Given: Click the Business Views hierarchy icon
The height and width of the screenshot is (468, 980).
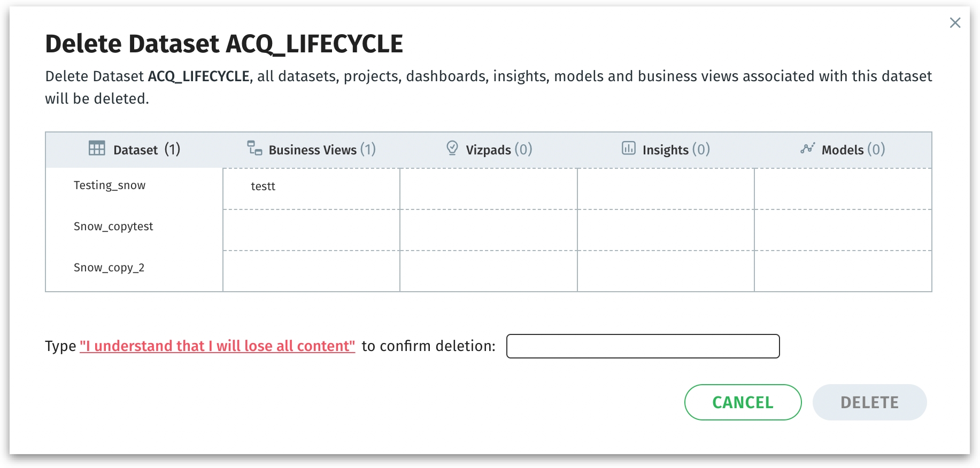Looking at the screenshot, I should point(254,148).
